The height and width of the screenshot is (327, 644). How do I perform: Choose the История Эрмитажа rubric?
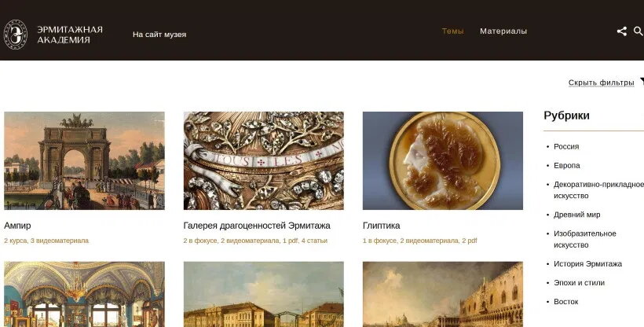(x=587, y=264)
